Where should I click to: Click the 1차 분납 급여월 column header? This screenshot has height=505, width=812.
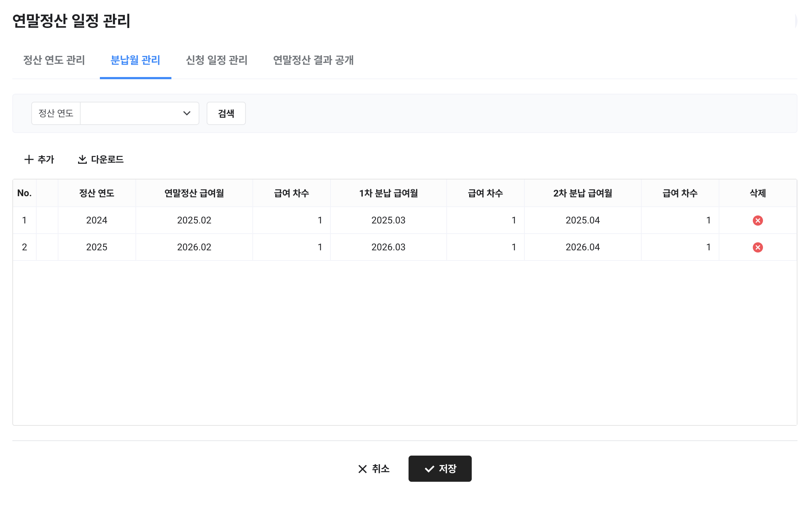[x=388, y=193]
